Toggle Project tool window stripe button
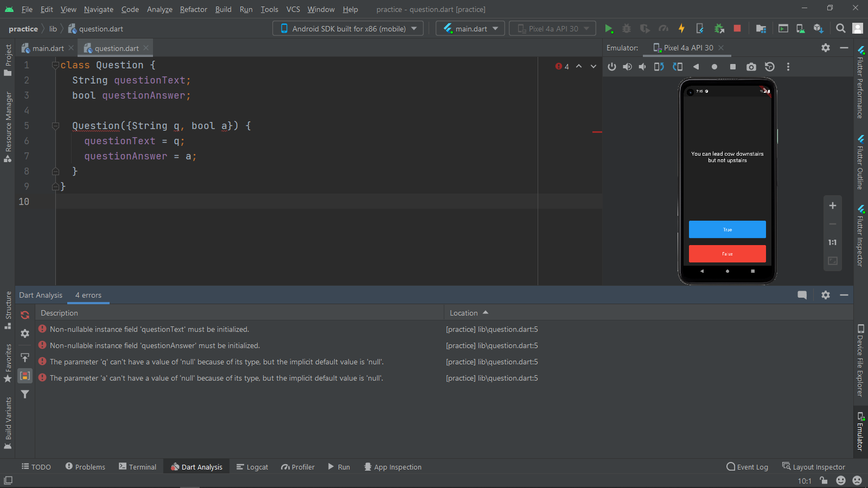The width and height of the screenshot is (868, 488). [x=8, y=60]
